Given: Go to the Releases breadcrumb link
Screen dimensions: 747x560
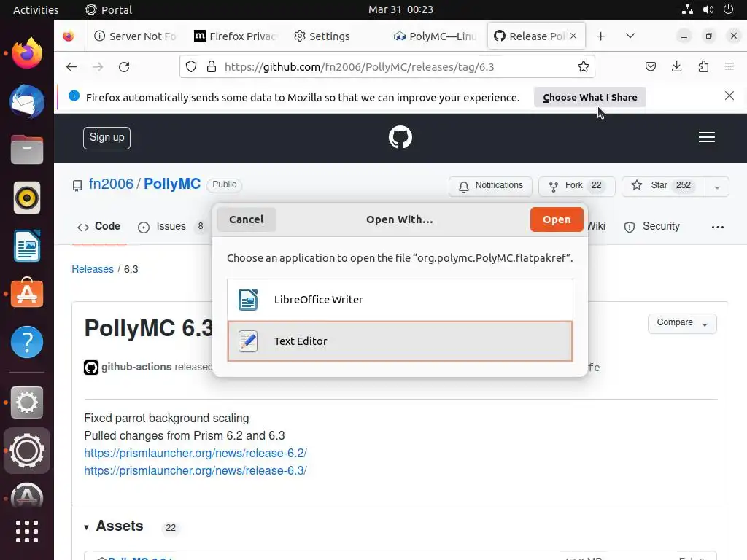Looking at the screenshot, I should click(93, 269).
